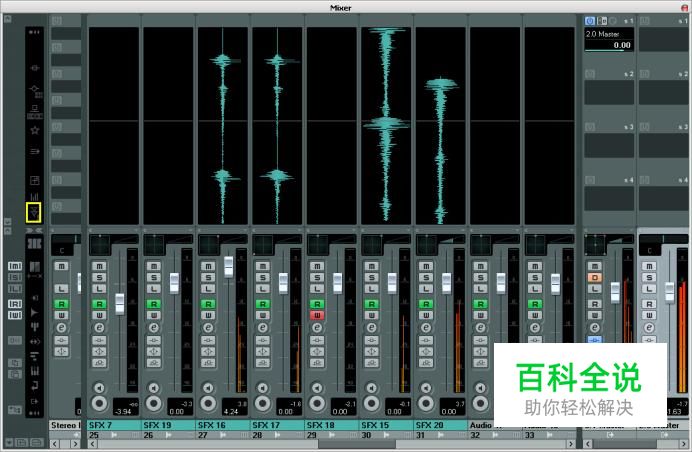Open the edit 'e' button on SFX 18
Screen dimensions: 692x452
pos(317,328)
